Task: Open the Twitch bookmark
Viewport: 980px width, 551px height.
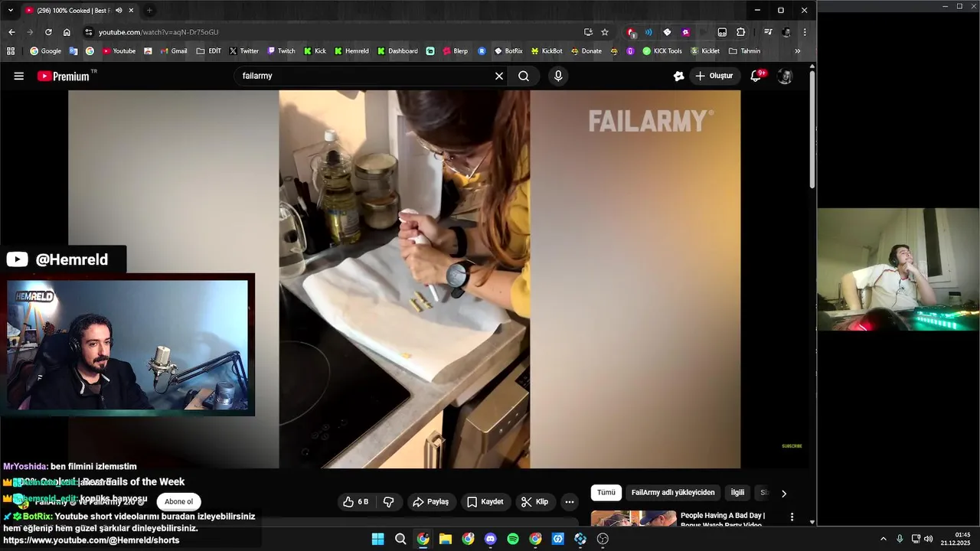Action: [281, 51]
